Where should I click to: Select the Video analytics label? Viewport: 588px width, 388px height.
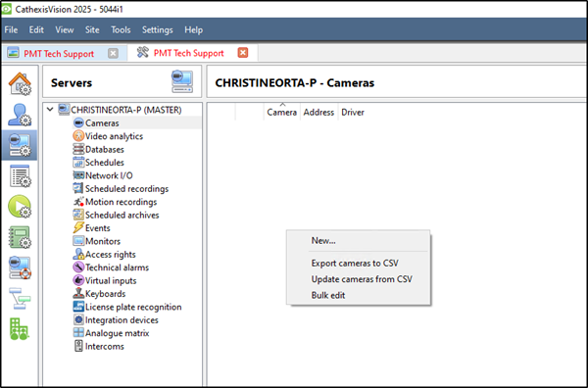coord(114,136)
